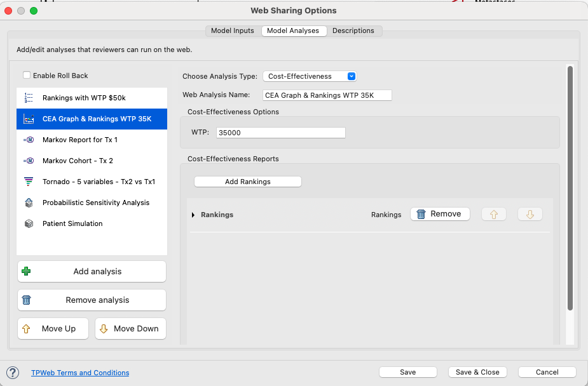Click the Cost-Effectiveness Reports heading
Image resolution: width=588 pixels, height=386 pixels.
pyautogui.click(x=233, y=159)
